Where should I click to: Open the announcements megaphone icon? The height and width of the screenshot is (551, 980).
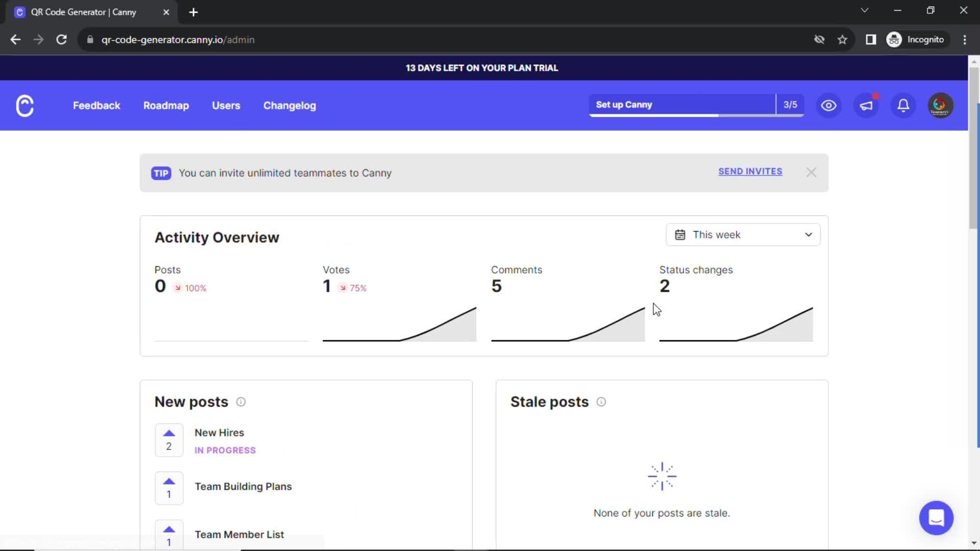pos(866,106)
